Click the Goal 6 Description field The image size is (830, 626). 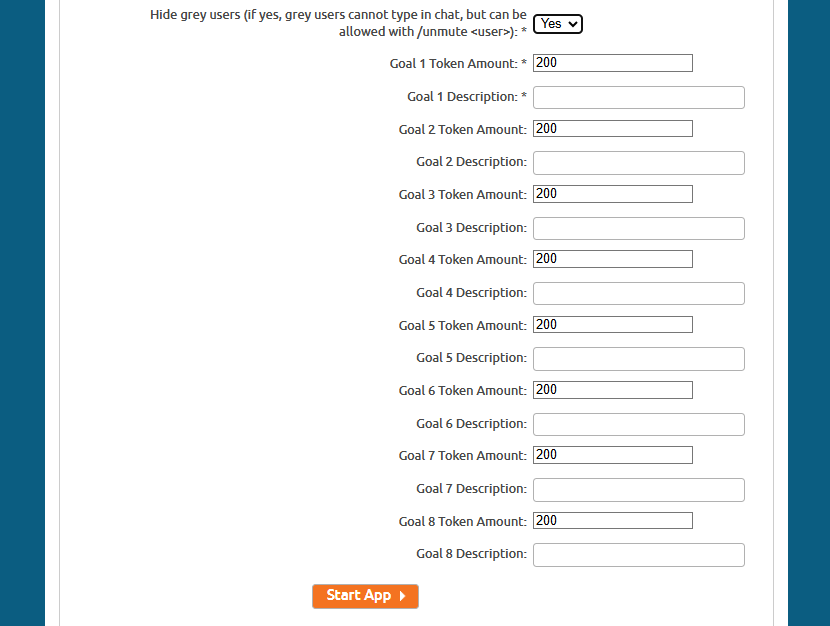(x=638, y=424)
